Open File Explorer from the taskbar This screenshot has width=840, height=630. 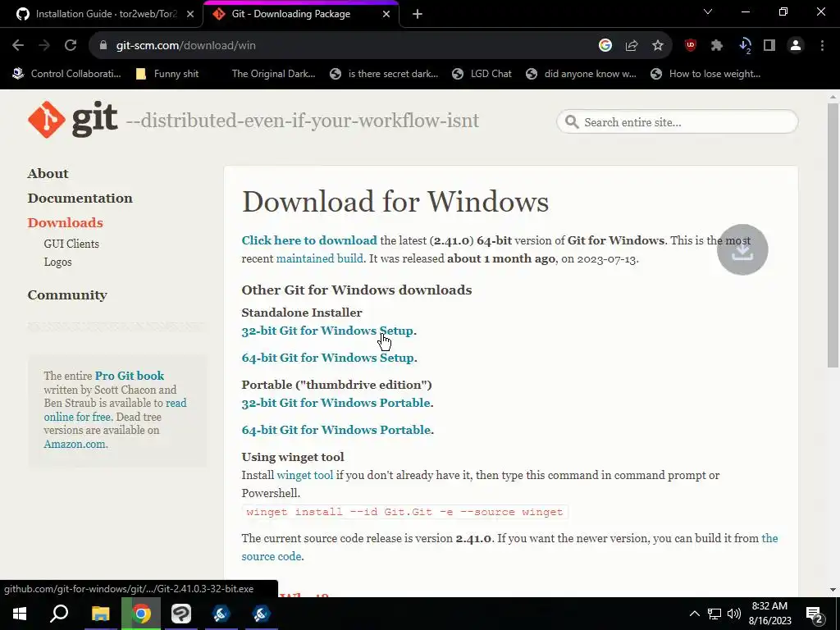point(100,614)
